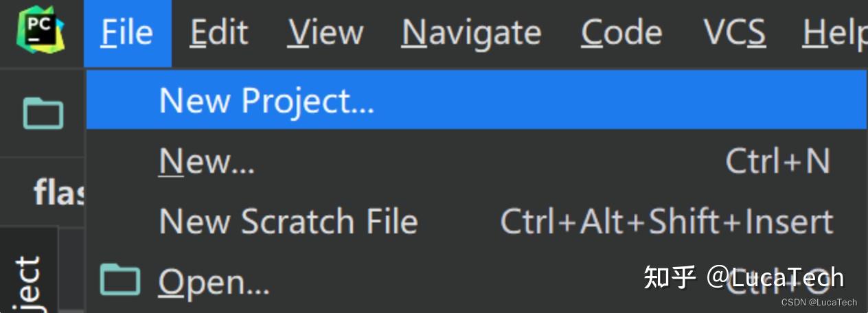The image size is (868, 313).
Task: Open the File menu
Action: pyautogui.click(x=128, y=33)
